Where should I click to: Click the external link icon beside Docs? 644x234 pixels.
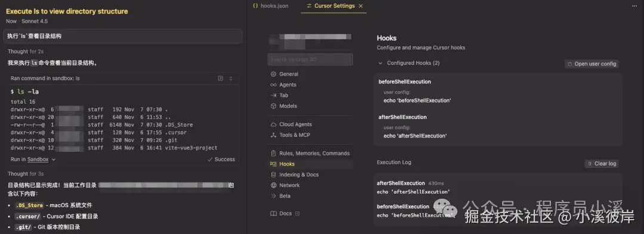point(298,214)
